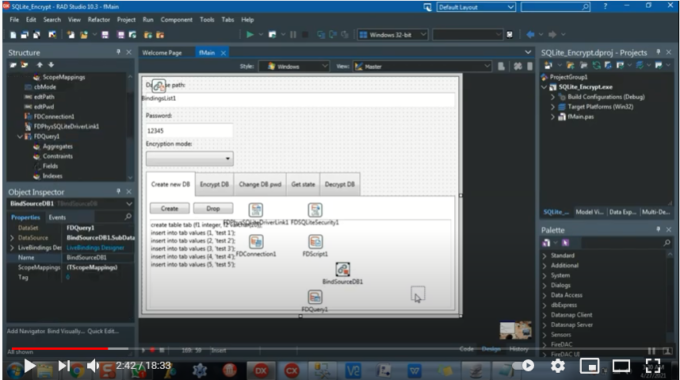This screenshot has height=380, width=680.
Task: Click green refresh arrows icon in Projects toolbar
Action: 597,65
